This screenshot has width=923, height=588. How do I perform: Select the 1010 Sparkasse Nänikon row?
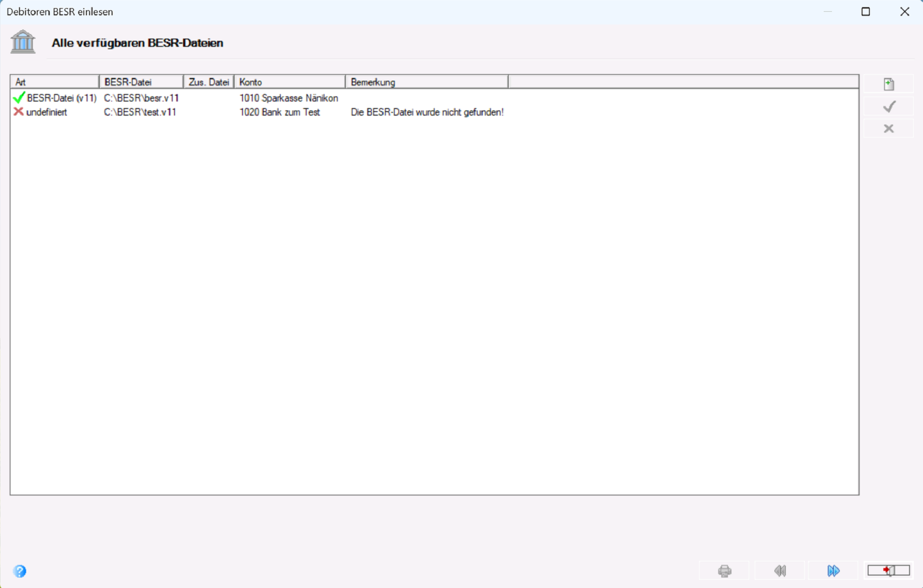[434, 98]
